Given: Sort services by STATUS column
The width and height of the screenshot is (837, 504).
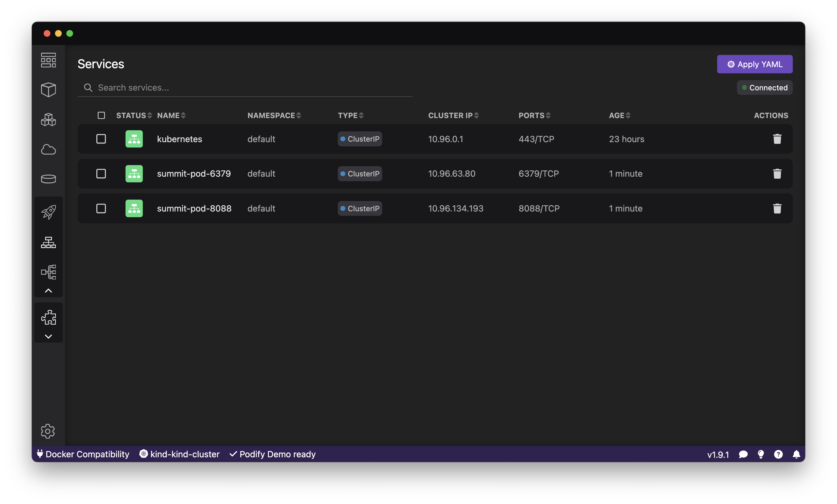Looking at the screenshot, I should pos(134,116).
